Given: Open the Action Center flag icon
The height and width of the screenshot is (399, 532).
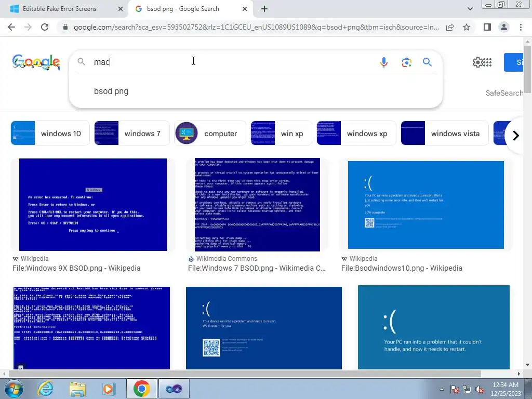Looking at the screenshot, I should click(x=455, y=389).
